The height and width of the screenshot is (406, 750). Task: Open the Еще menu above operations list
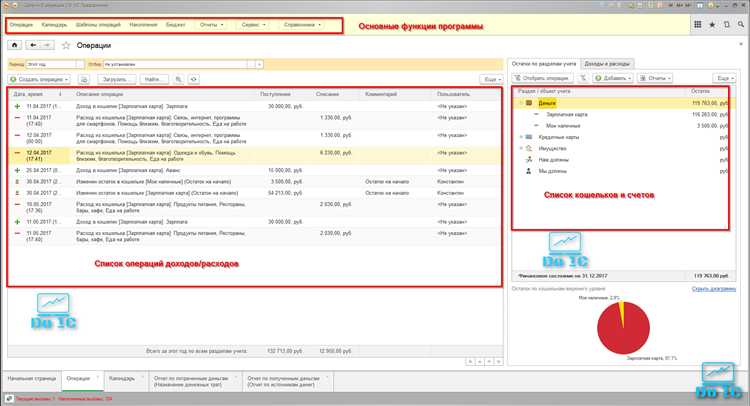491,79
